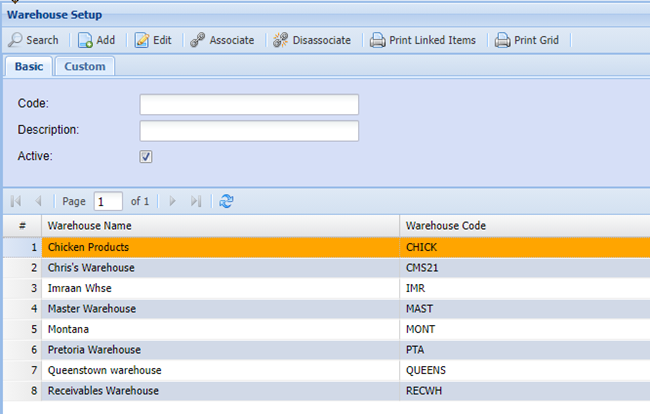Go to previous page of grid
Viewport: 650px width, 414px height.
[38, 201]
